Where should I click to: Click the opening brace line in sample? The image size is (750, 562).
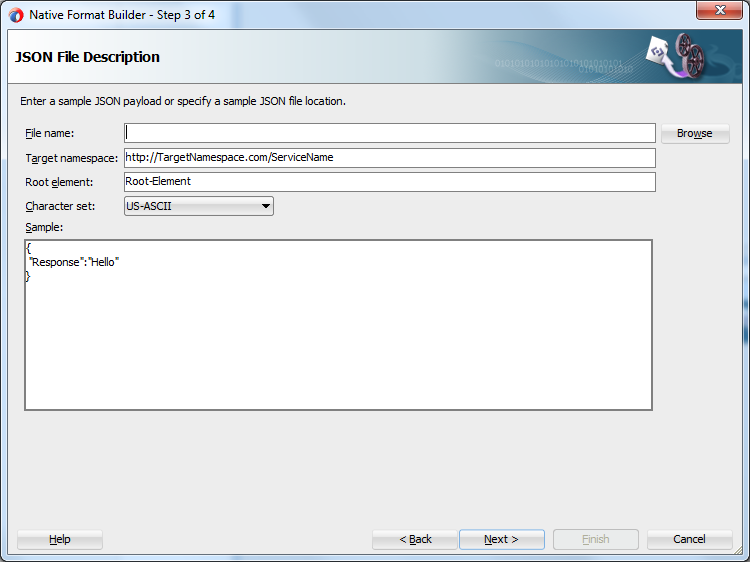[28, 248]
